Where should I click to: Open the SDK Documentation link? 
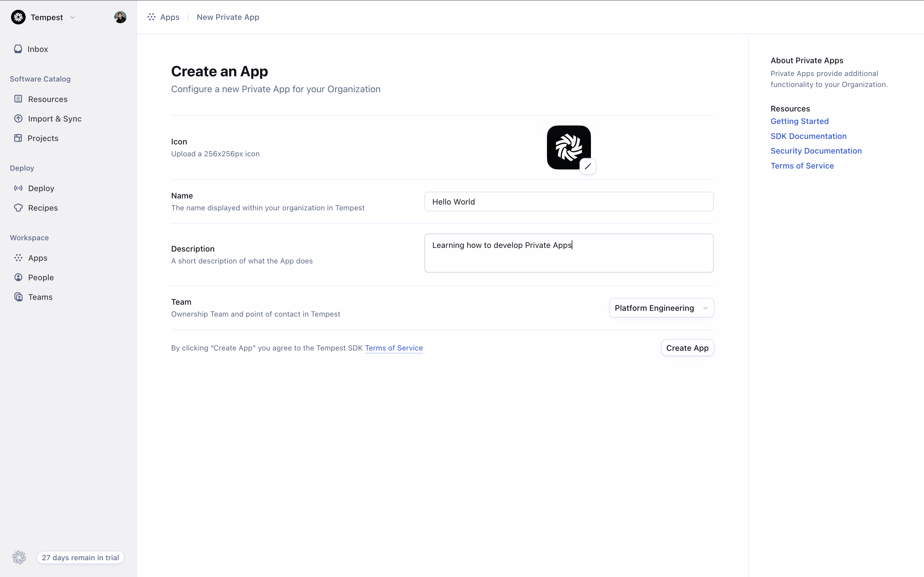[808, 136]
